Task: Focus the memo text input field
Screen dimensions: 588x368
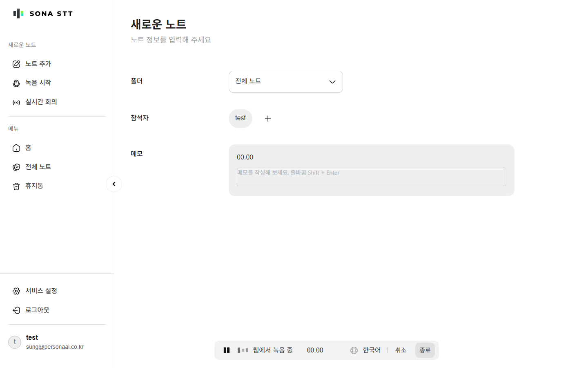Action: (x=372, y=177)
